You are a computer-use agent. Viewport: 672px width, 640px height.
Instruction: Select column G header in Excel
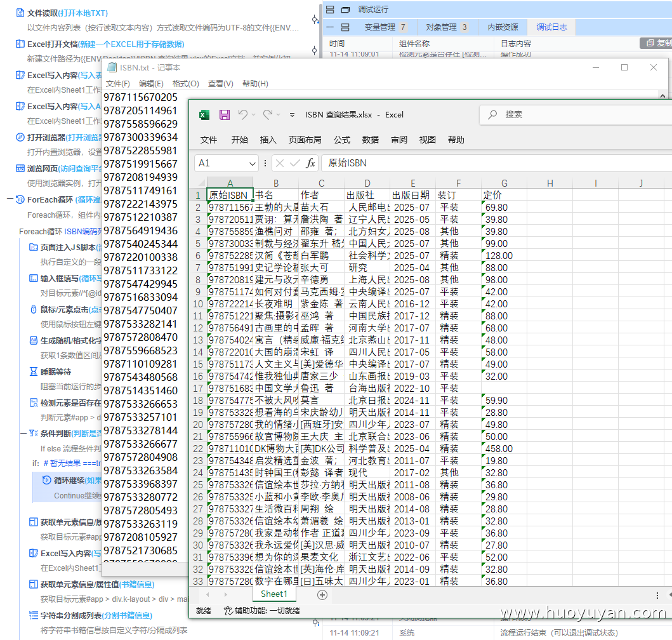[x=504, y=183]
